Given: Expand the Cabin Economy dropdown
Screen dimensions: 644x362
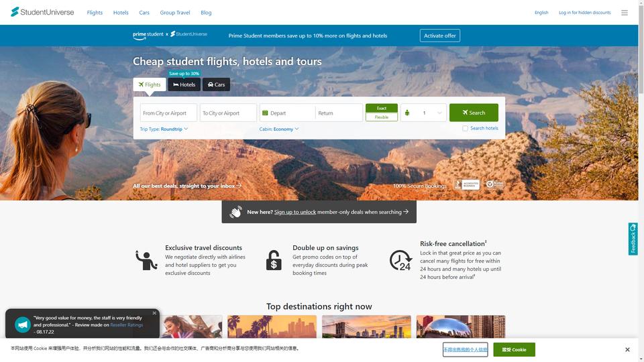Looking at the screenshot, I should [279, 129].
